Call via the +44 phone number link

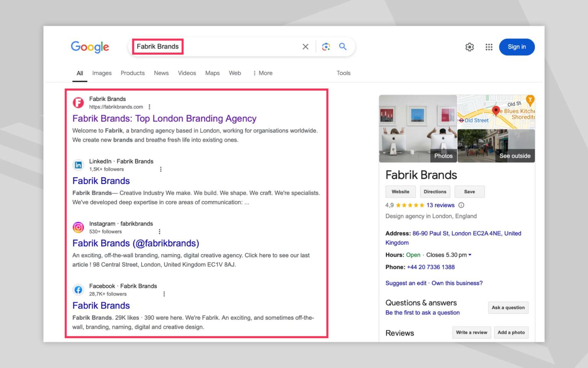tap(430, 267)
